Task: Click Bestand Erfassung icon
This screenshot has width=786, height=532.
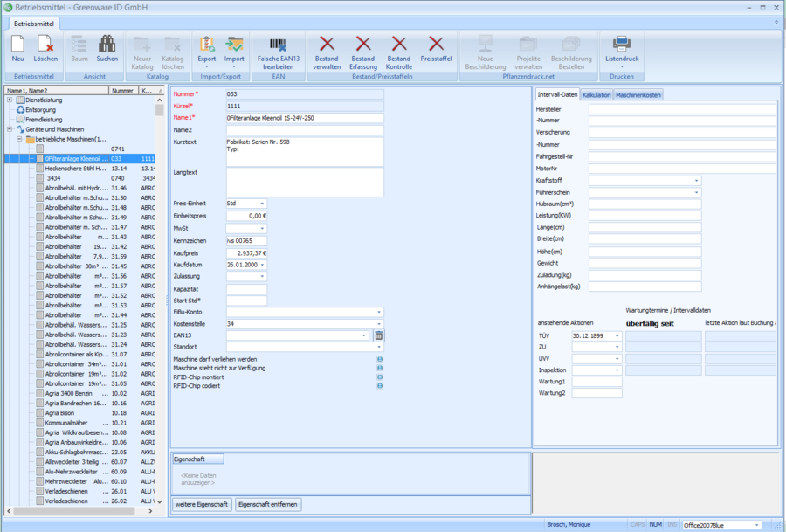Action: click(363, 45)
